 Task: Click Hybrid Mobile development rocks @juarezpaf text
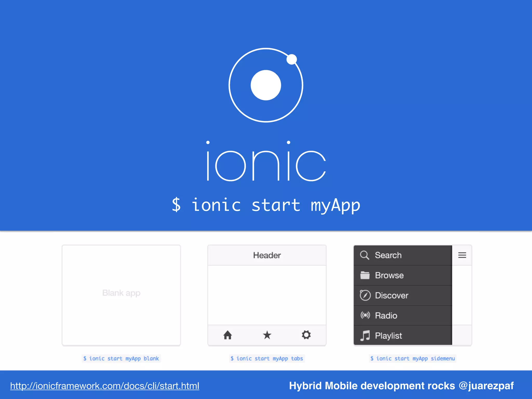[x=401, y=386]
